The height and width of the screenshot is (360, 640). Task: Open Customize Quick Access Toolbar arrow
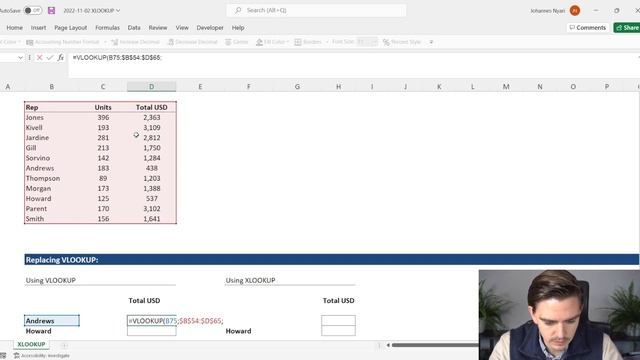431,42
